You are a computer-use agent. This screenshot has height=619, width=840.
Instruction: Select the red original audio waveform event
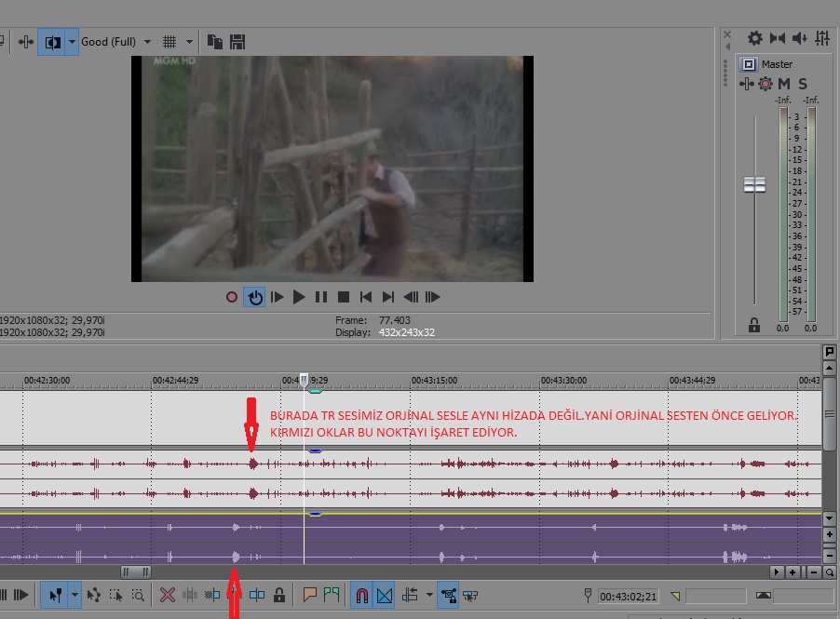pos(411,478)
